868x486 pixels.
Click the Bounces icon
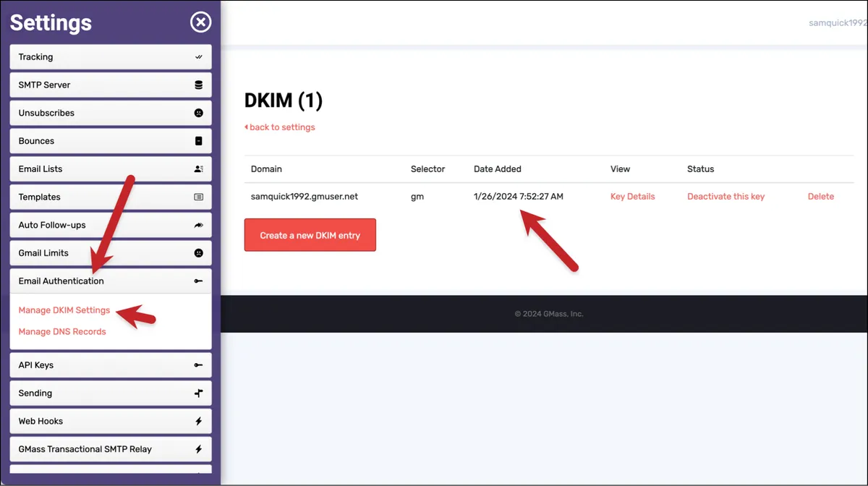[x=199, y=141]
